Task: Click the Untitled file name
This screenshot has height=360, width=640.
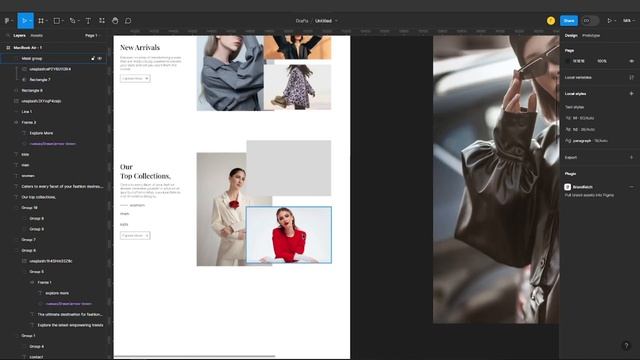Action: point(323,20)
